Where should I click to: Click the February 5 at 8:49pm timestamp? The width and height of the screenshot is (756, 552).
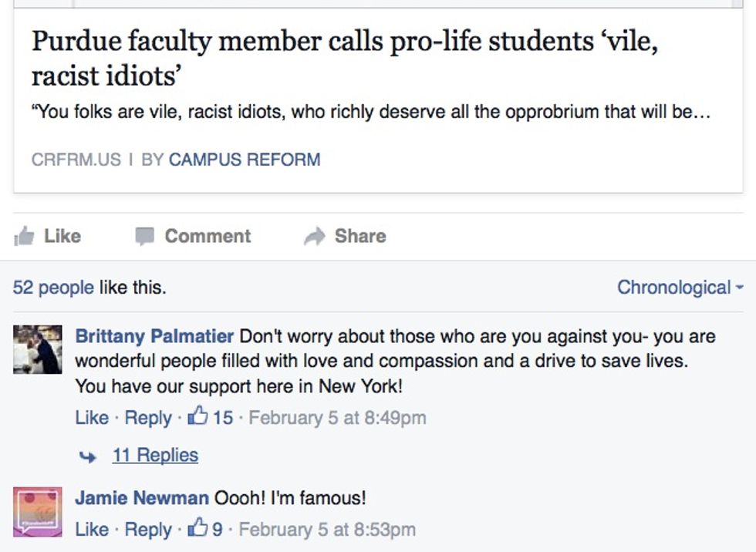coord(337,418)
